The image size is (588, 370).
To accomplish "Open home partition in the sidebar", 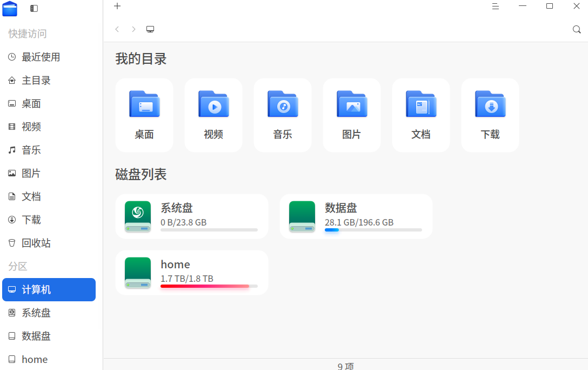I will pyautogui.click(x=49, y=360).
